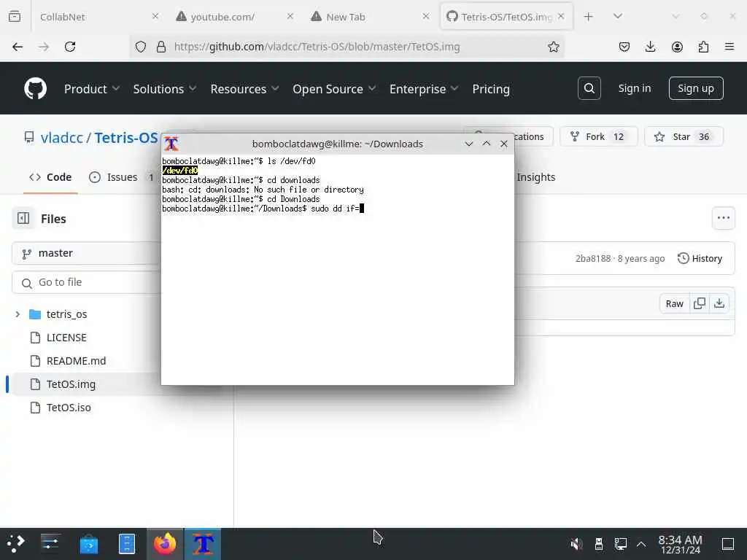Expand the Product dropdown menu
The image size is (747, 560).
pos(92,88)
